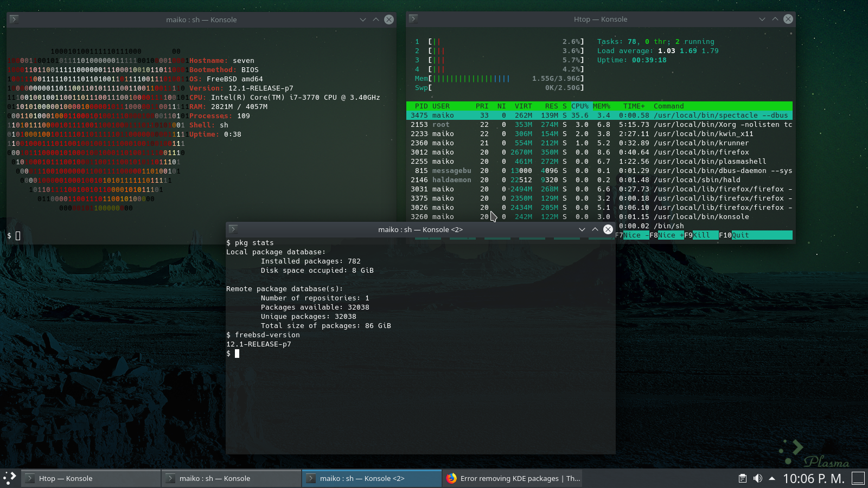Select the /usr/local/sbin/hald process row
Viewport: 868px width, 488px height.
(x=599, y=180)
